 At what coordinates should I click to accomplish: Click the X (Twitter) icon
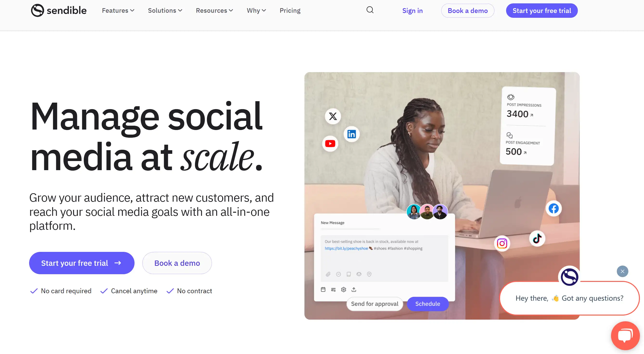(x=333, y=116)
